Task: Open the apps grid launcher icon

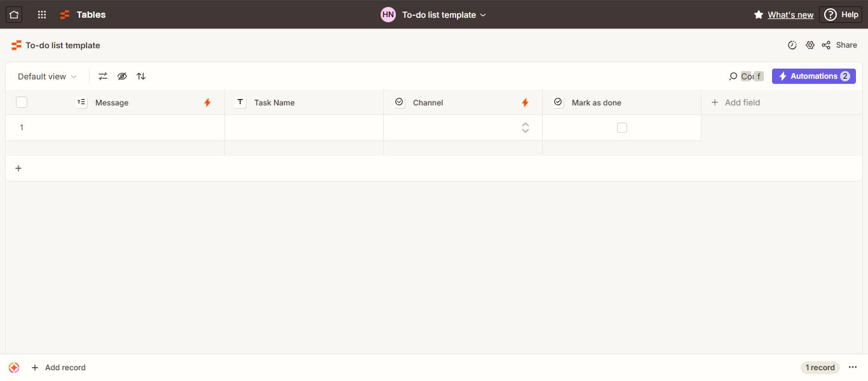Action: point(42,15)
